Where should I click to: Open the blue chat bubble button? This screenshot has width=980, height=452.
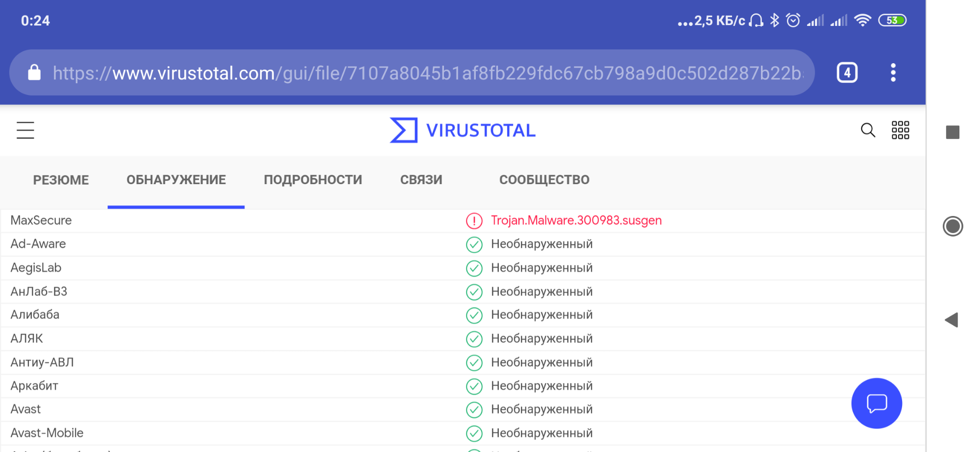pos(877,403)
